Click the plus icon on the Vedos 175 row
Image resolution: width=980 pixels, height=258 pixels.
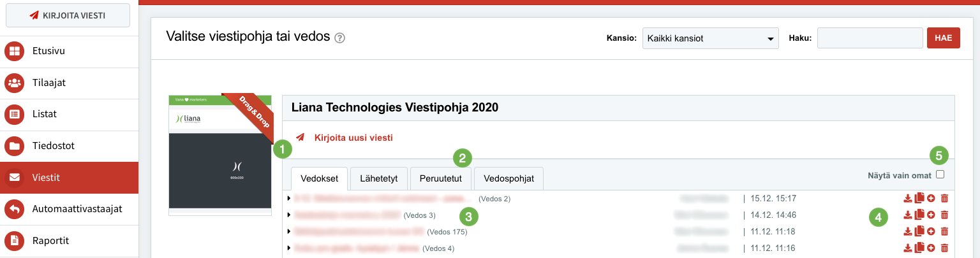[x=931, y=231]
